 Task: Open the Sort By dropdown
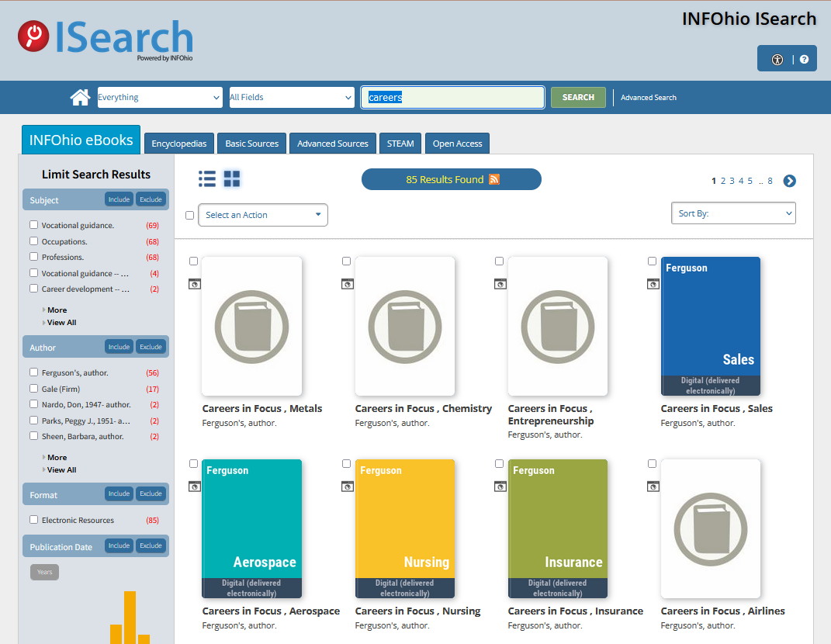[733, 213]
